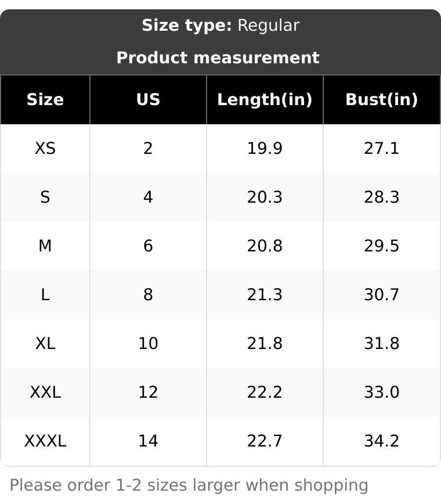Click the XXXL size cell
The image size is (441, 504).
point(45,441)
